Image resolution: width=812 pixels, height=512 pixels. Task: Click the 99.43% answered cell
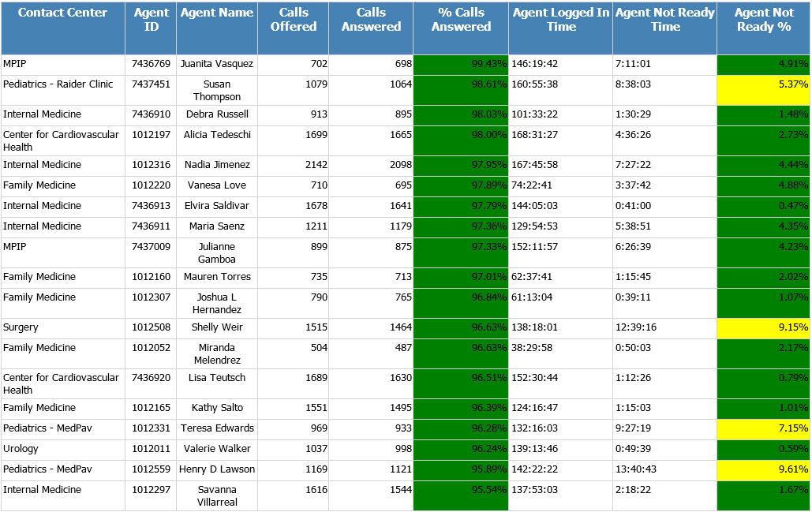[461, 64]
